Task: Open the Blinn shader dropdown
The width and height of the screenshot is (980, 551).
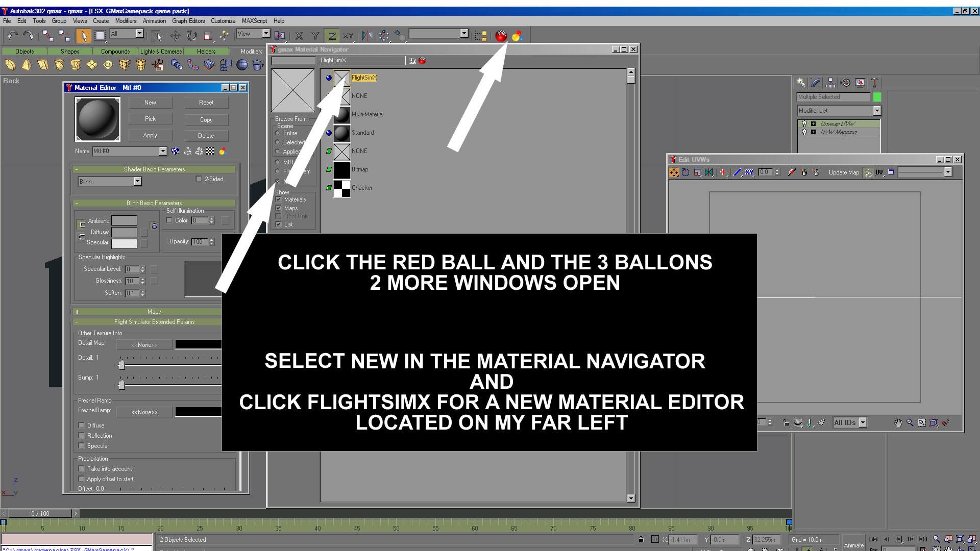Action: pos(137,182)
